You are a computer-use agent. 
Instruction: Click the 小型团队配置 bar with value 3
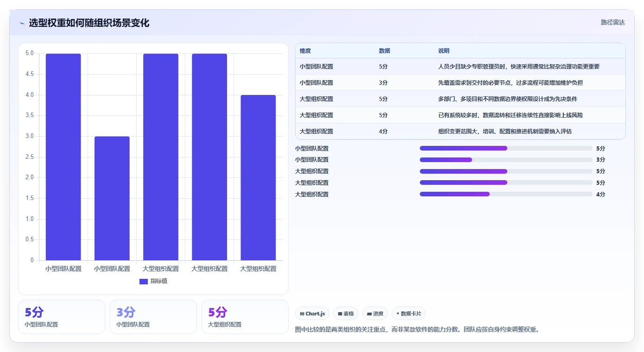(112, 198)
